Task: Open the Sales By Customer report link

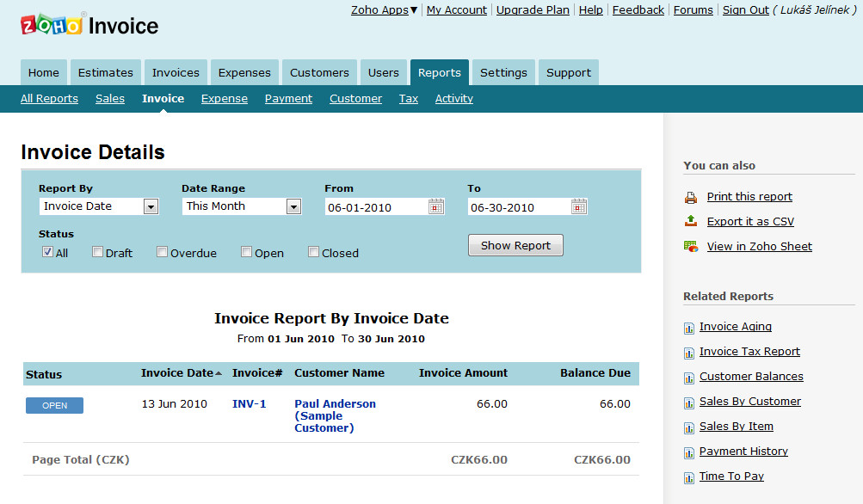Action: (x=750, y=401)
